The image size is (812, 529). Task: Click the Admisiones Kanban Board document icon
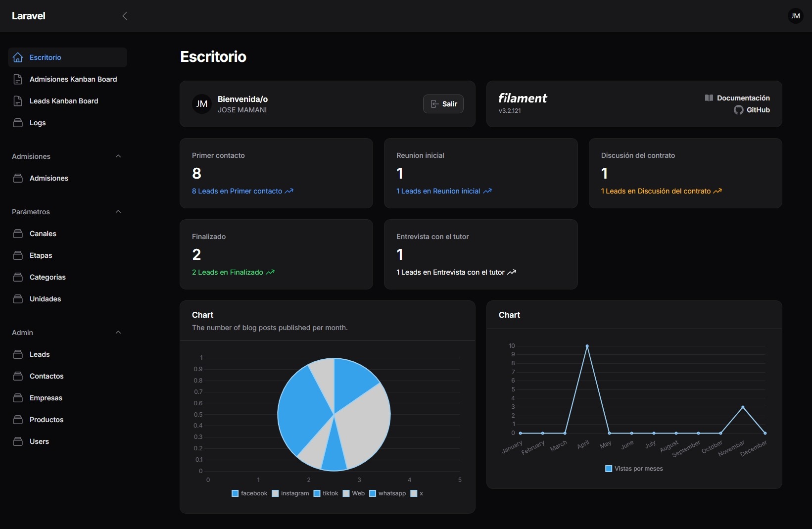coord(18,79)
